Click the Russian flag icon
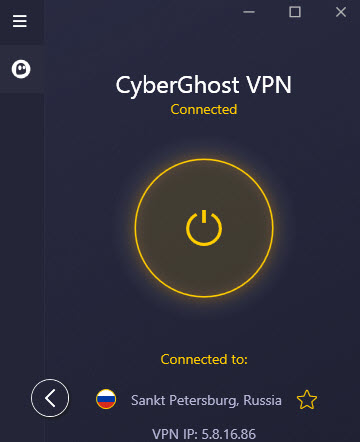360x442 pixels. tap(106, 399)
